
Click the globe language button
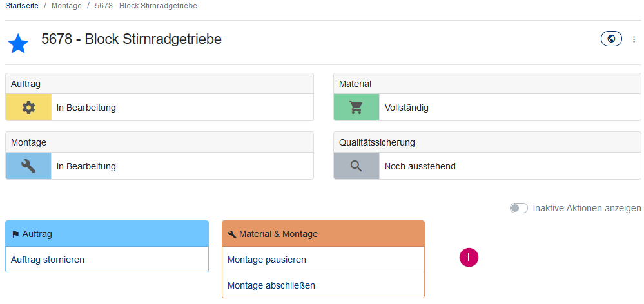611,39
